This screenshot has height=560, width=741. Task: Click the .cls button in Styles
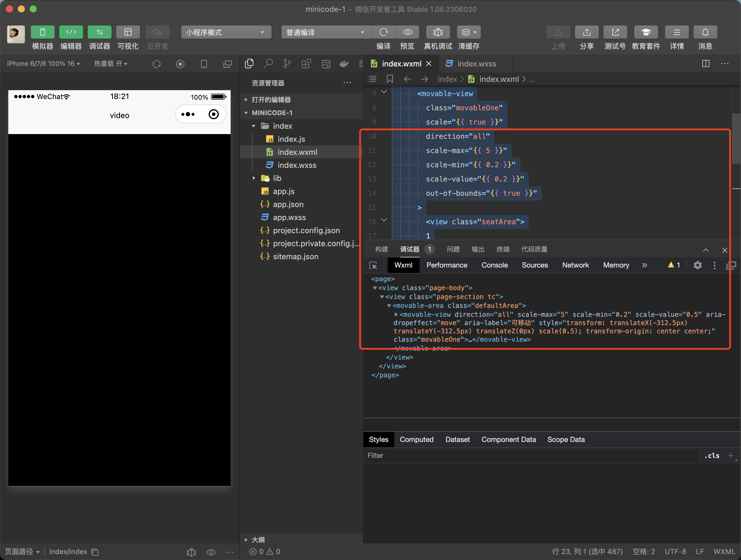(712, 455)
